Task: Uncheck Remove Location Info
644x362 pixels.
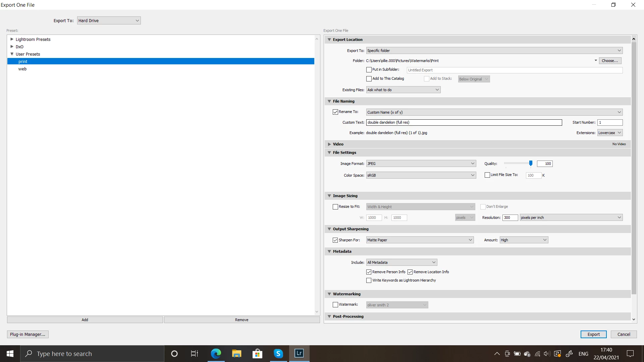Action: tap(410, 272)
